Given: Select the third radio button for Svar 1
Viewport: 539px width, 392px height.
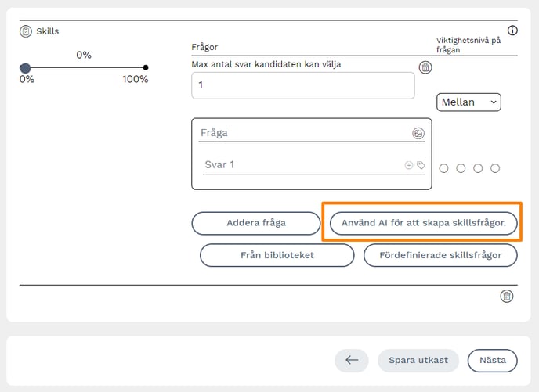Looking at the screenshot, I should 478,168.
